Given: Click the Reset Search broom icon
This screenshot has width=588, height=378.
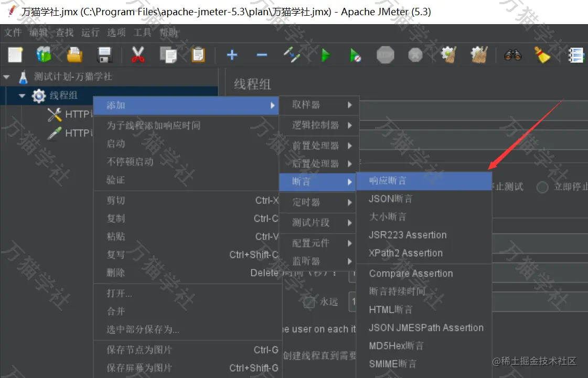Looking at the screenshot, I should click(542, 55).
